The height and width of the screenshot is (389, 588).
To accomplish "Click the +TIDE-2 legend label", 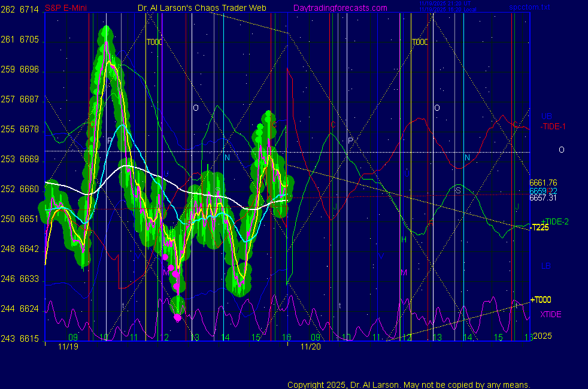I will [x=554, y=221].
